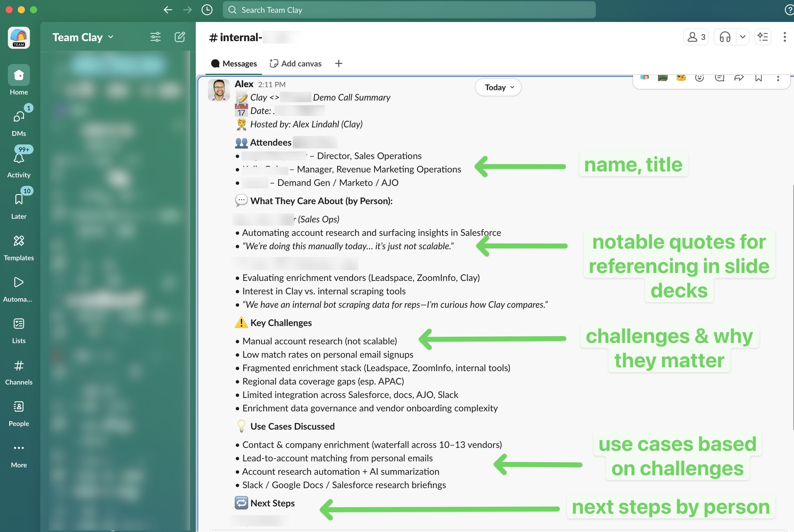Reply in thread to Alex's message
This screenshot has height=532, width=794.
click(720, 78)
